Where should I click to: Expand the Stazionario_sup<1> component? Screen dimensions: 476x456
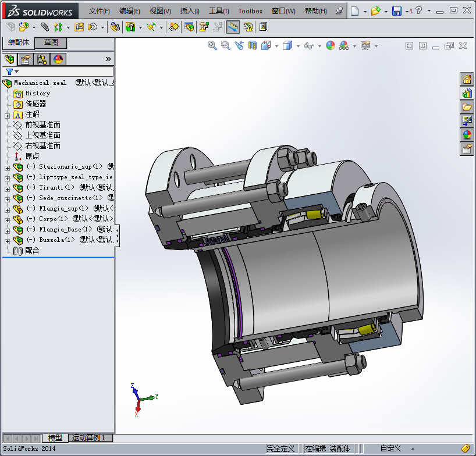(7, 167)
